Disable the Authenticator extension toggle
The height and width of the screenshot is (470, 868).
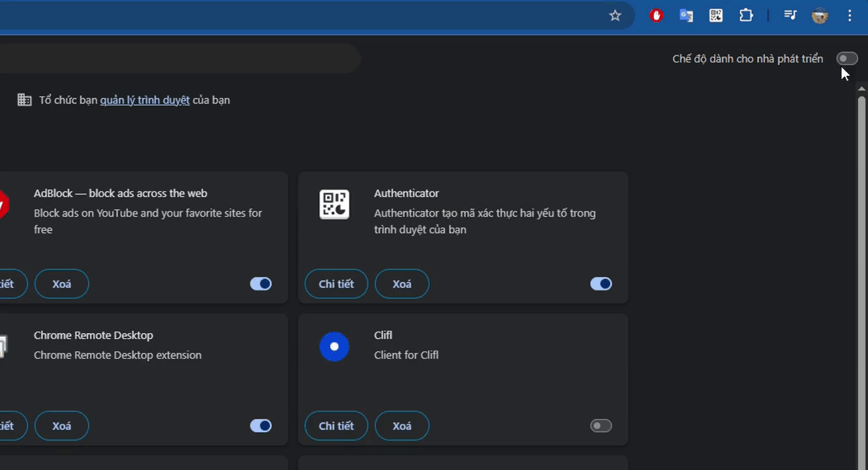tap(600, 283)
